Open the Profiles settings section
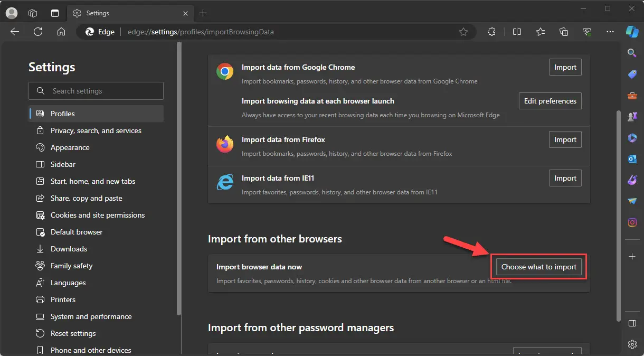Image resolution: width=644 pixels, height=356 pixels. click(x=97, y=114)
